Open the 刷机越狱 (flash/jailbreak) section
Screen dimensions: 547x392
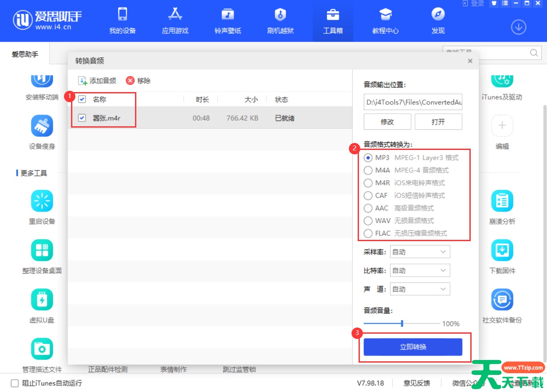(280, 21)
